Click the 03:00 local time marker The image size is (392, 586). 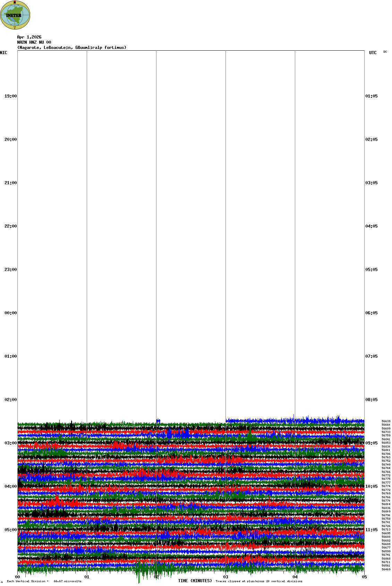(10, 443)
